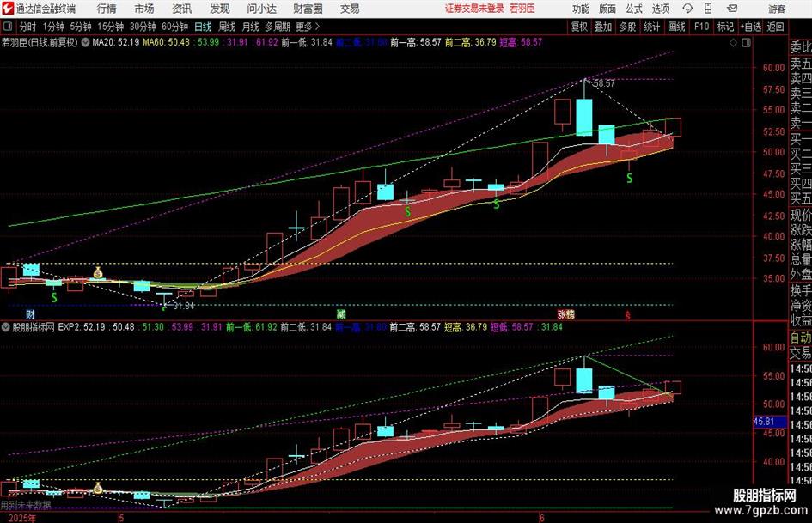
Task: Click the diamond icon above main chart
Action: coord(733,42)
